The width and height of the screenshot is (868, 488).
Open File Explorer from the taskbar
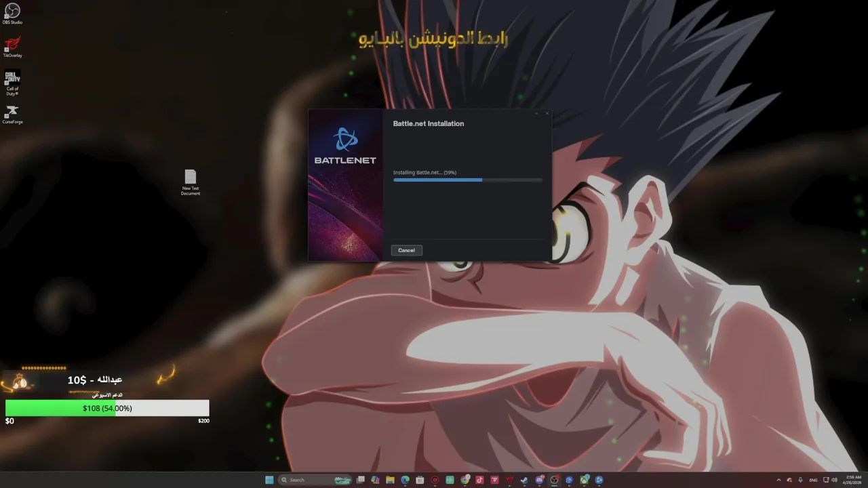390,480
